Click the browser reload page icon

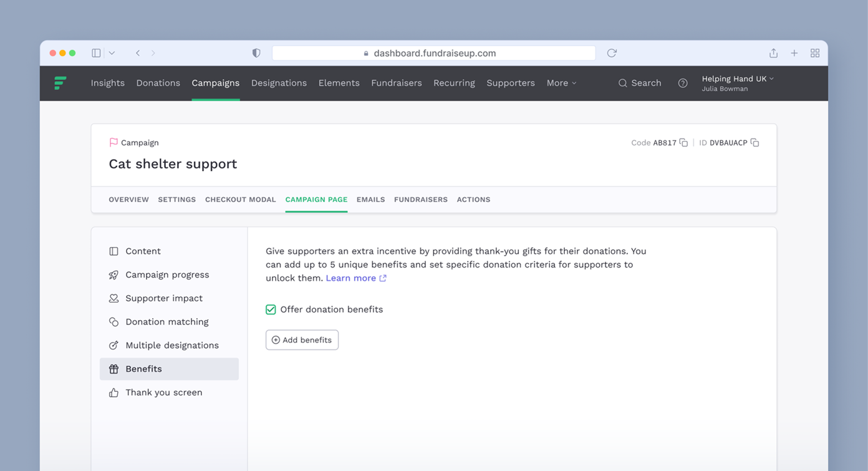(x=612, y=53)
